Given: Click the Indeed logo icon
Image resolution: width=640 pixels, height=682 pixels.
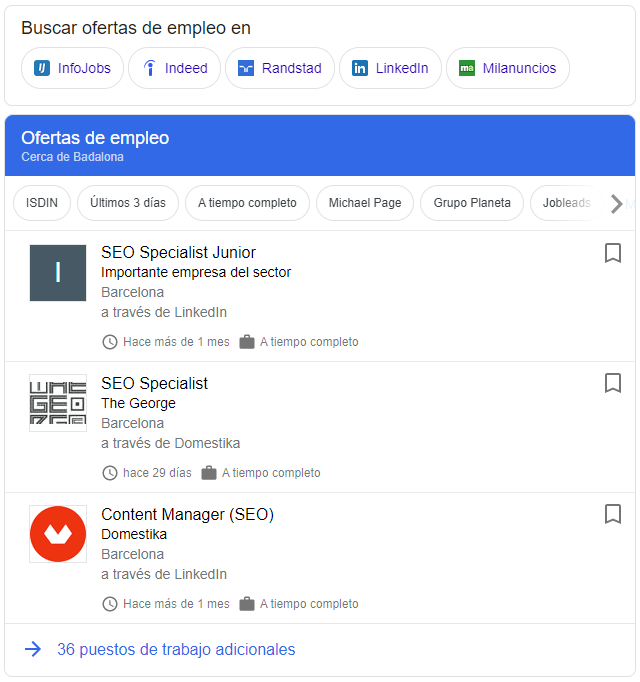Looking at the screenshot, I should pyautogui.click(x=149, y=68).
